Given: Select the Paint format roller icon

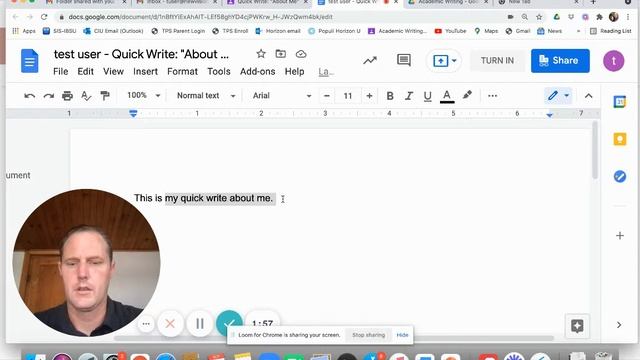Looking at the screenshot, I should tap(105, 96).
